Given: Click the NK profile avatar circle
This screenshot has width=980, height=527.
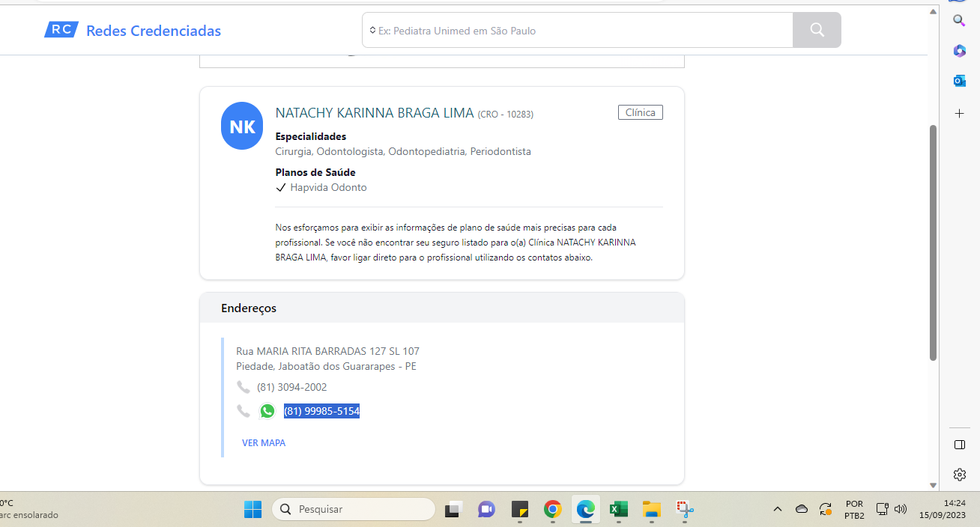Looking at the screenshot, I should pos(242,127).
